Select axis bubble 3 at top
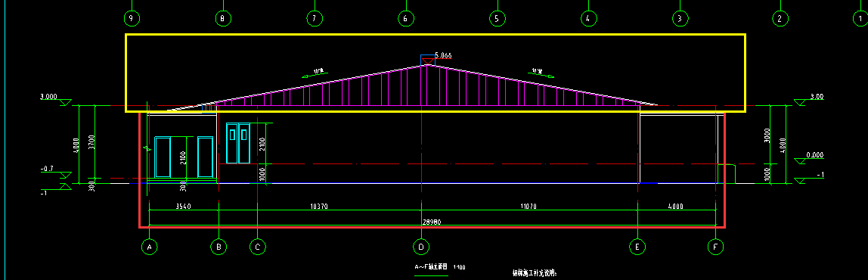Image resolution: width=868 pixels, height=280 pixels. [x=680, y=18]
